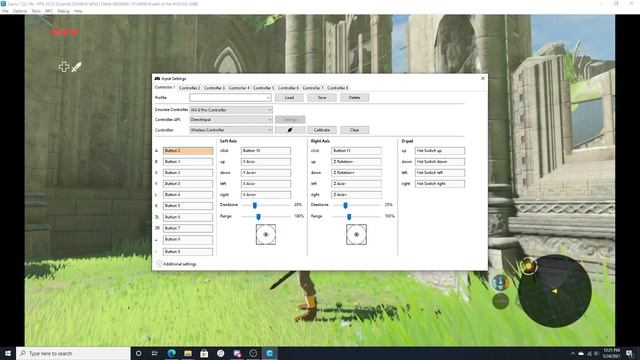This screenshot has height=360, width=640.
Task: Open File Explorer from the taskbar
Action: (188, 353)
